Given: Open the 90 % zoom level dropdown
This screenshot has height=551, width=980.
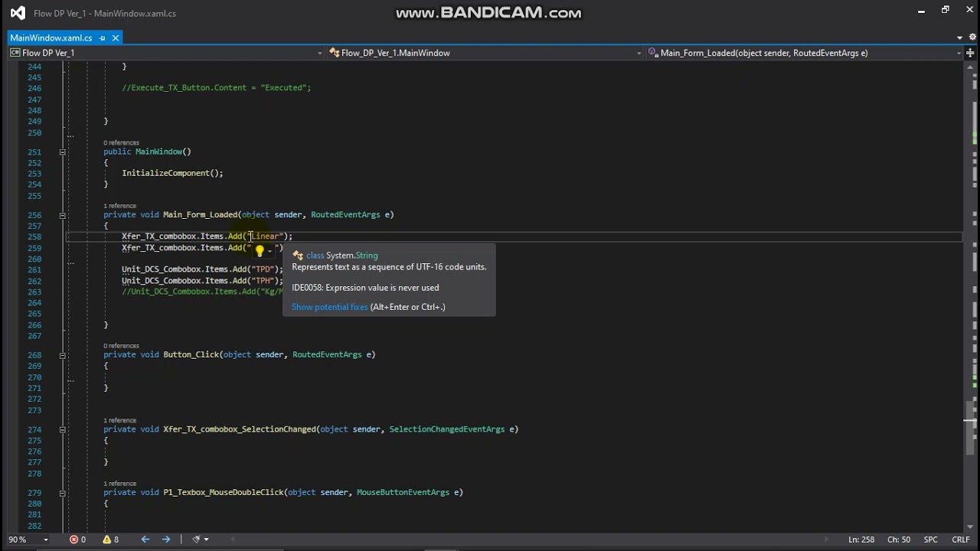Looking at the screenshot, I should 46,540.
